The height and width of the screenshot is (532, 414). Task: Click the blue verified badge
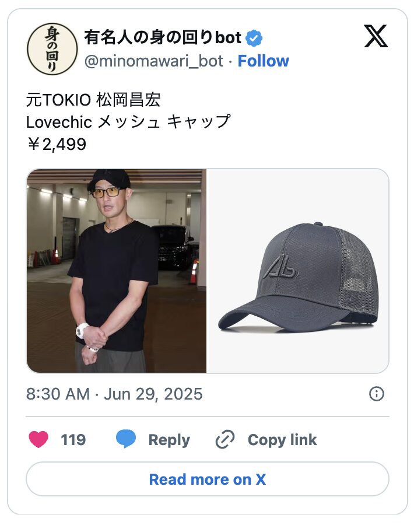point(254,38)
